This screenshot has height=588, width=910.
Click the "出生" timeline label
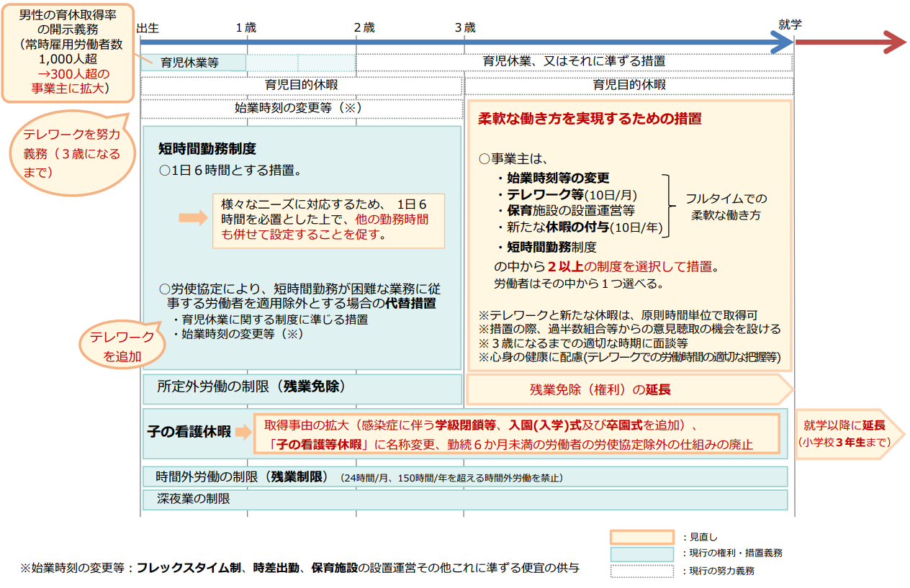(x=148, y=27)
